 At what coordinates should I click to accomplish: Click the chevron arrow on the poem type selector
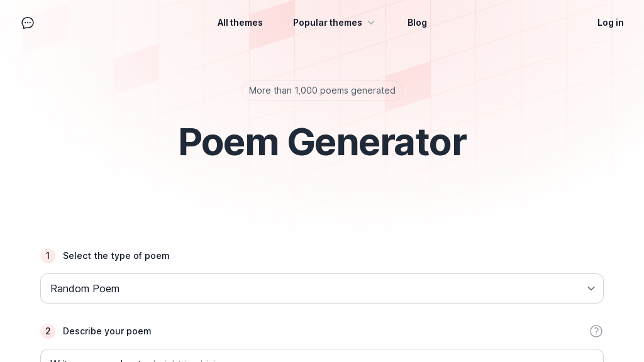[591, 288]
